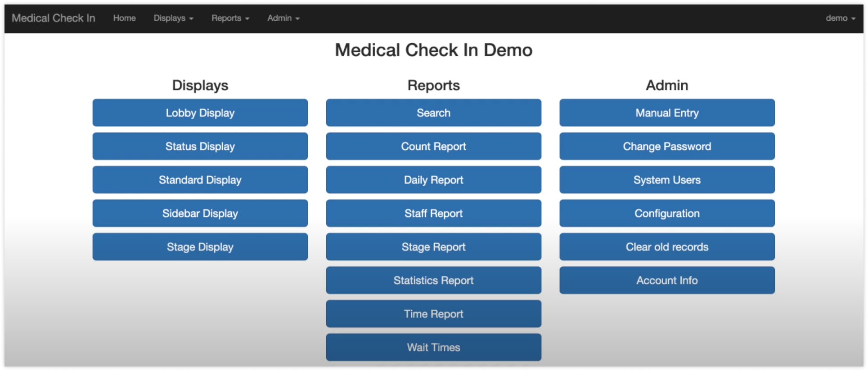This screenshot has height=371, width=868.
Task: Open the Status Display
Action: (200, 146)
